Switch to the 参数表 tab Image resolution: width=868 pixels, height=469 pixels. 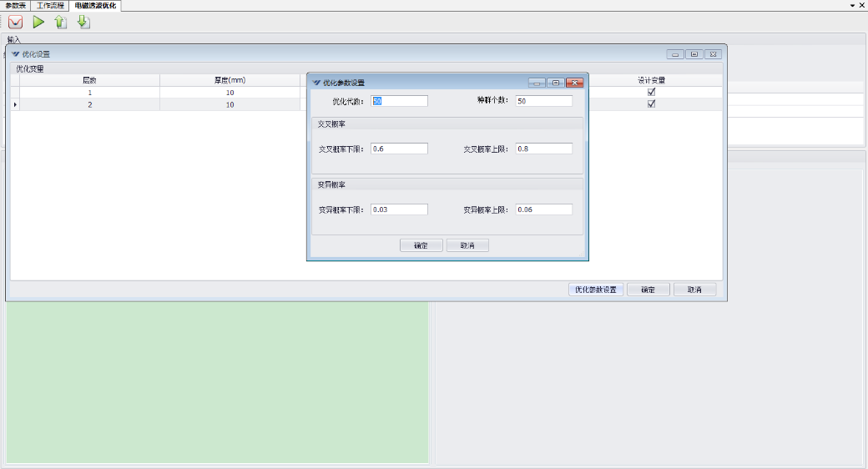pyautogui.click(x=16, y=6)
